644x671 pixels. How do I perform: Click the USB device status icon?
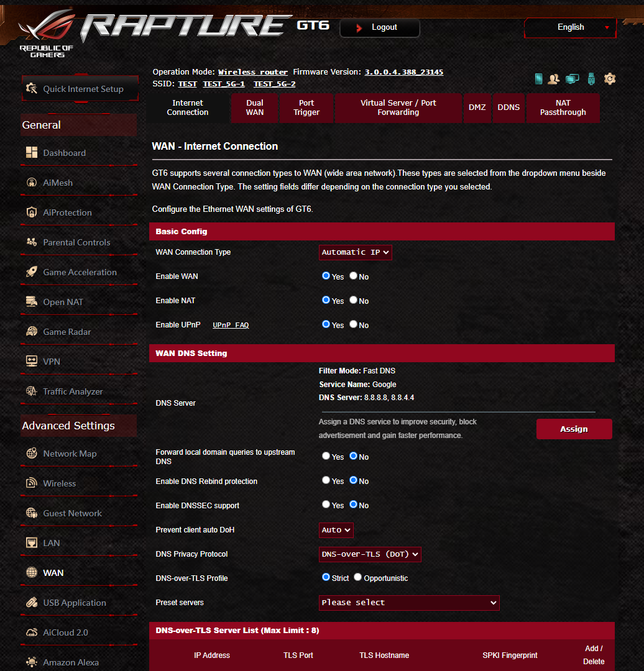591,79
